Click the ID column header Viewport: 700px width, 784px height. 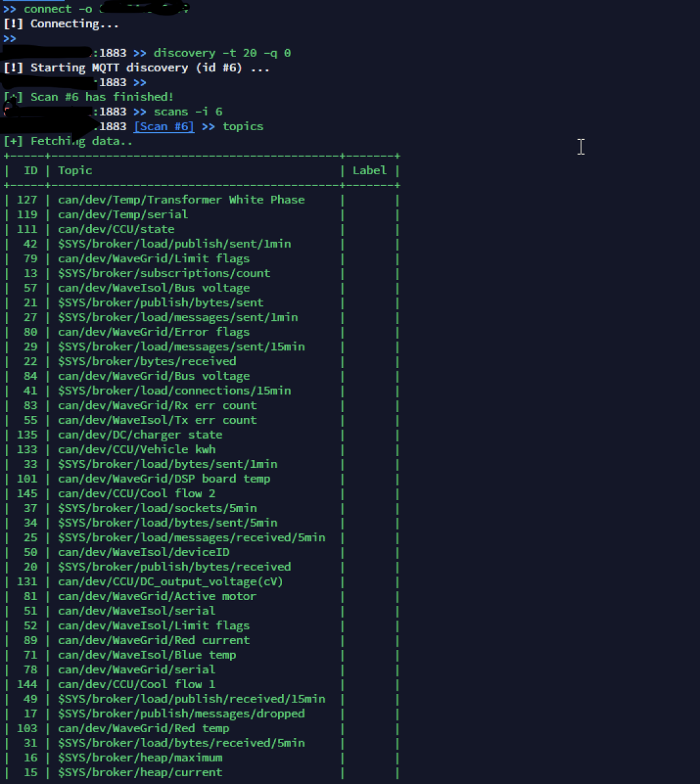(30, 170)
